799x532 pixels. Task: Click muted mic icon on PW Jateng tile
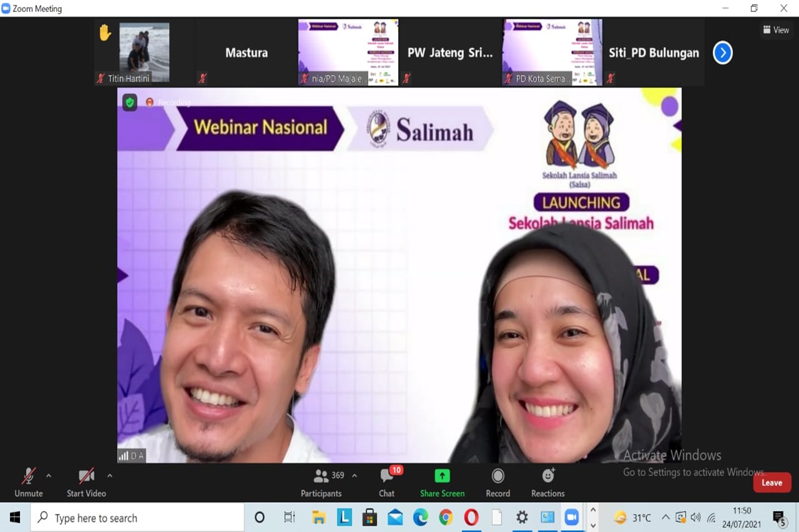(x=406, y=79)
